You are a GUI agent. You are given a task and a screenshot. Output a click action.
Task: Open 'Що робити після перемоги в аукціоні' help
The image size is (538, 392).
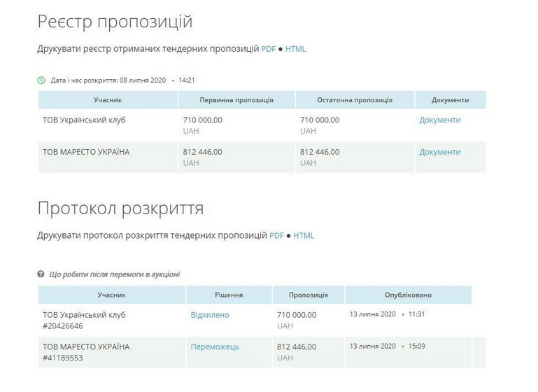tap(114, 274)
